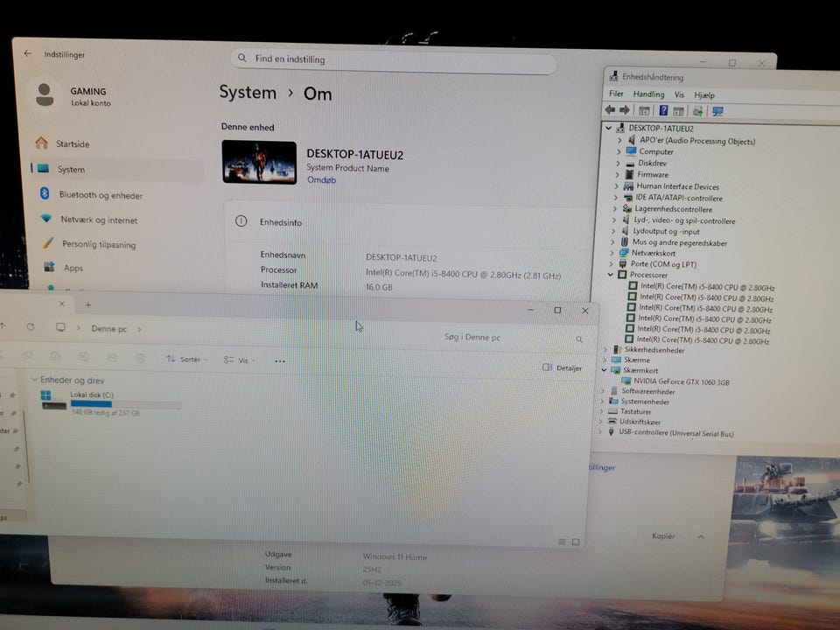Select the Lokal disk (C:) drive
This screenshot has width=840, height=630.
110,404
